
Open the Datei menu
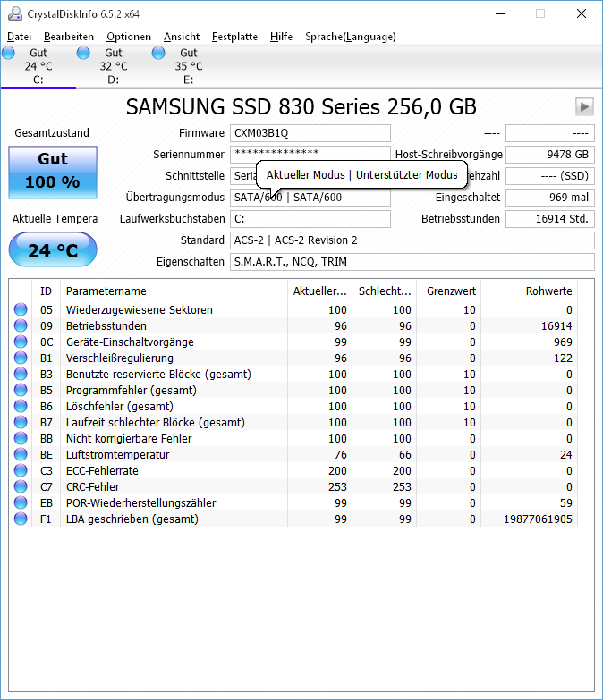coord(19,37)
